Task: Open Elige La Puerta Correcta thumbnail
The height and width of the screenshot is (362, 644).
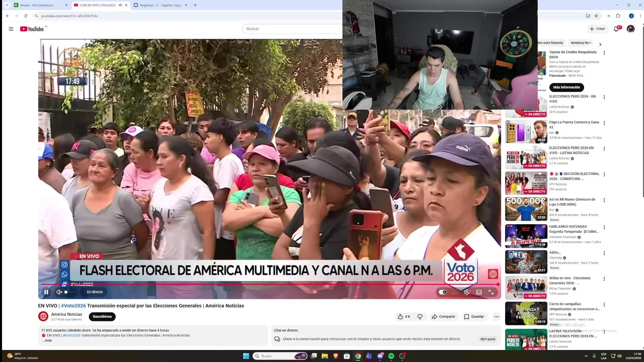Action: pyautogui.click(x=526, y=131)
